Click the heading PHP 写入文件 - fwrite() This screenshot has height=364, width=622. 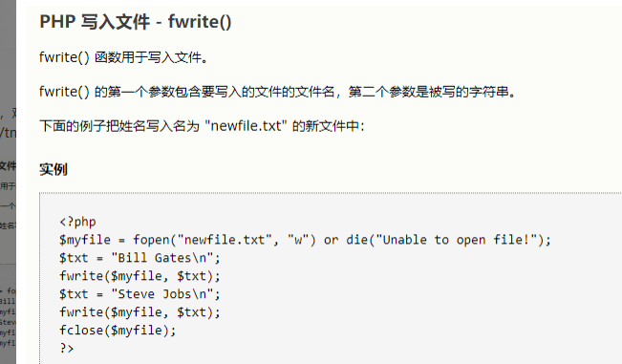pyautogui.click(x=136, y=22)
